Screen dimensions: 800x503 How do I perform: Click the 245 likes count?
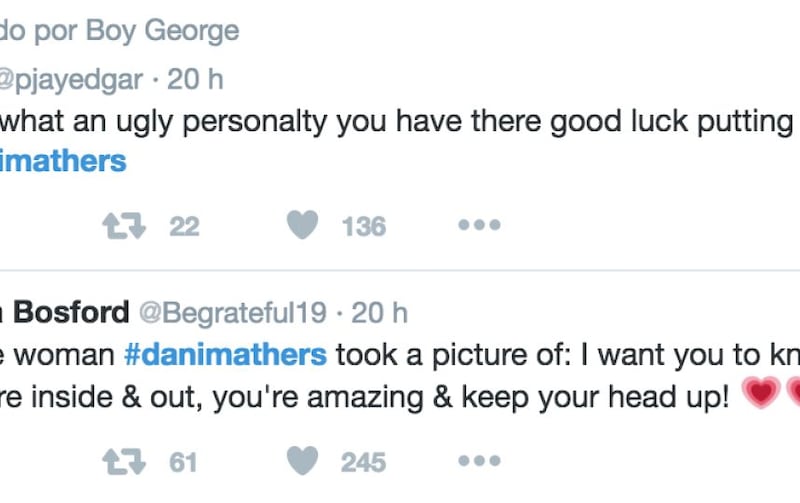363,463
